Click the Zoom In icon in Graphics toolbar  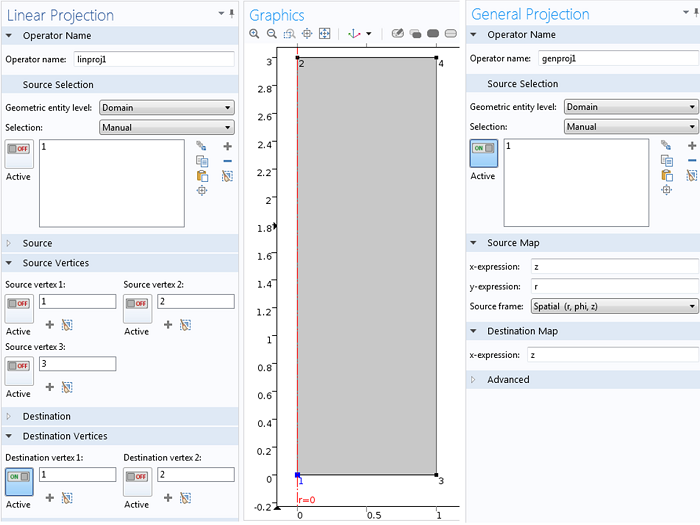255,34
